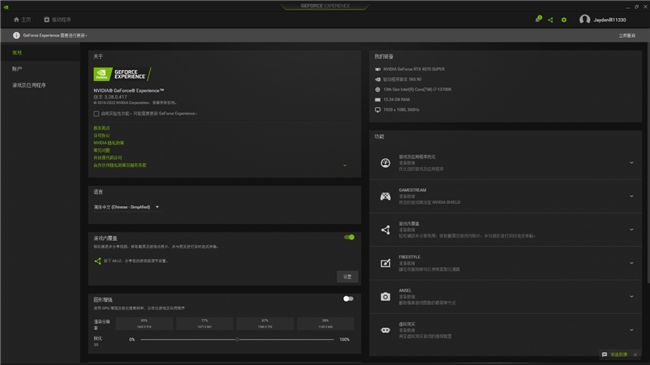This screenshot has width=650, height=365.
Task: Switch to the Home tab
Action: pos(22,19)
